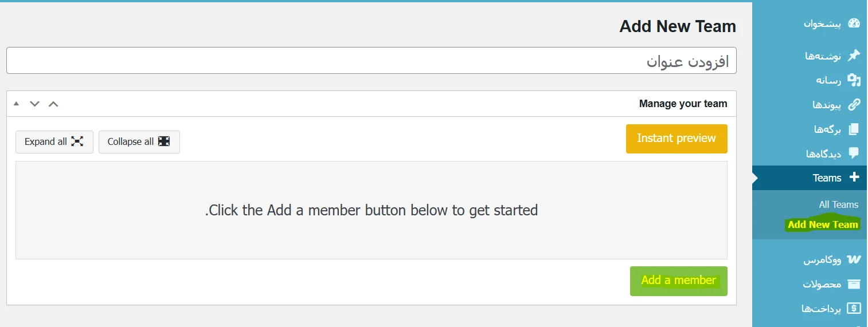Screen dimensions: 868x327
Task: Click the Comments speech bubble icon
Action: click(854, 153)
